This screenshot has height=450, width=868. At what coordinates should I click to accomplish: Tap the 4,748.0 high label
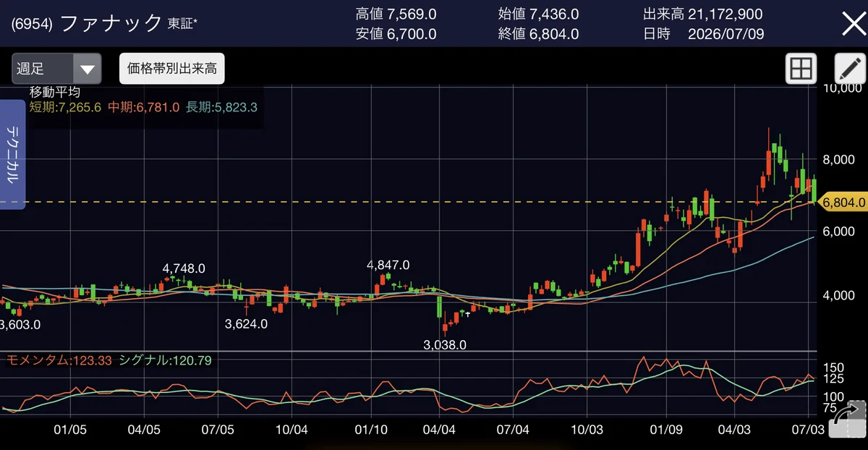(184, 268)
